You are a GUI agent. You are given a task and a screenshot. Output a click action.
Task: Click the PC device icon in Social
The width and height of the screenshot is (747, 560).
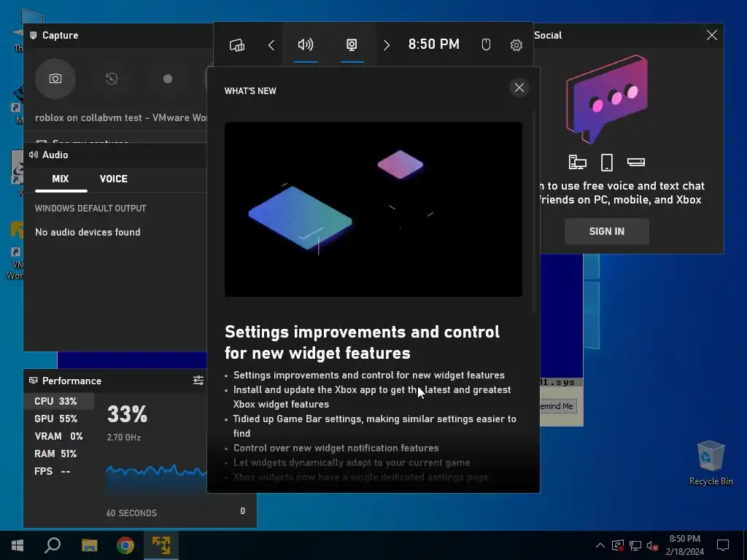click(x=578, y=163)
